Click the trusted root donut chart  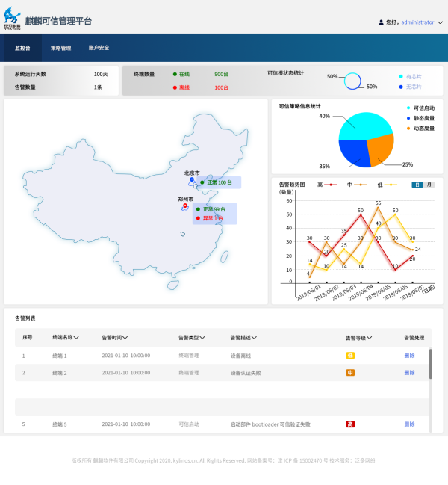(352, 81)
